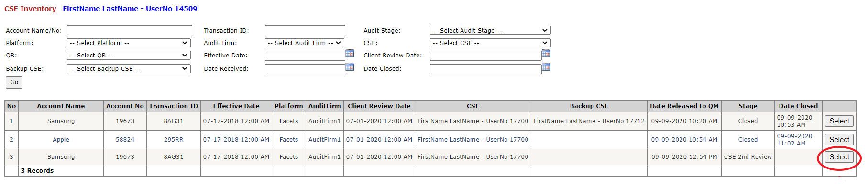Sort by Date Released to QM
The height and width of the screenshot is (190, 868).
[x=684, y=106]
